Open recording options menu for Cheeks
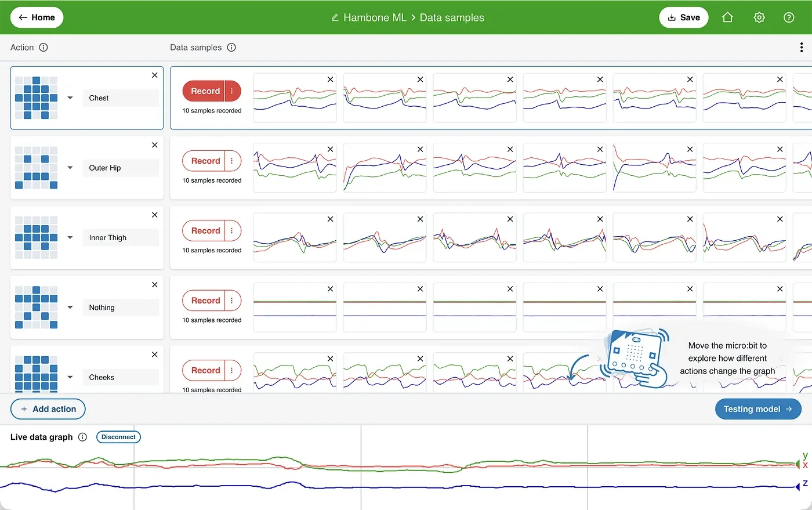 tap(232, 370)
